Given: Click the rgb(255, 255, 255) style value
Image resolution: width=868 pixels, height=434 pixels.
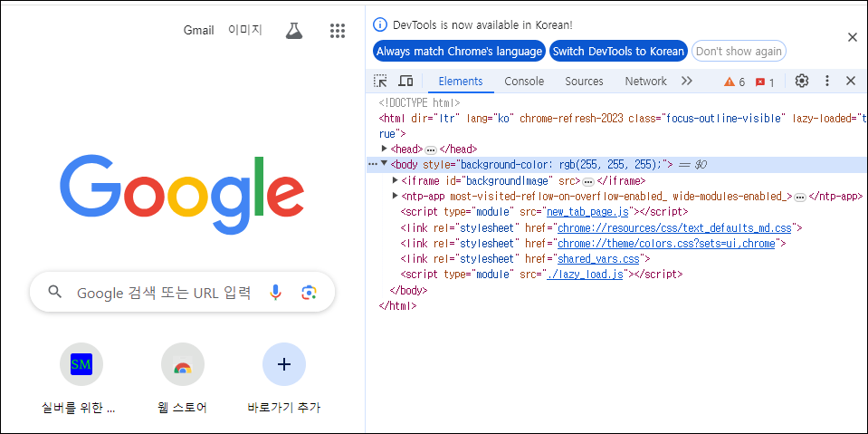Looking at the screenshot, I should (x=608, y=164).
